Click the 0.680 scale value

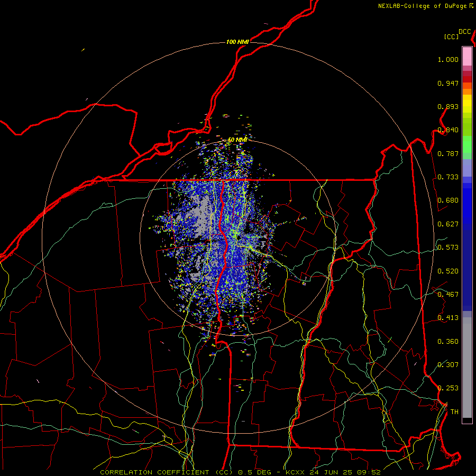[448, 200]
